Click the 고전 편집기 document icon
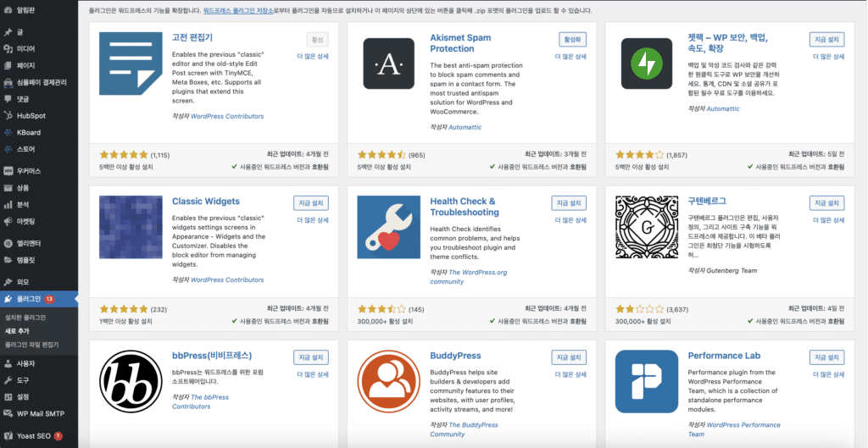The image size is (868, 448). point(131,64)
